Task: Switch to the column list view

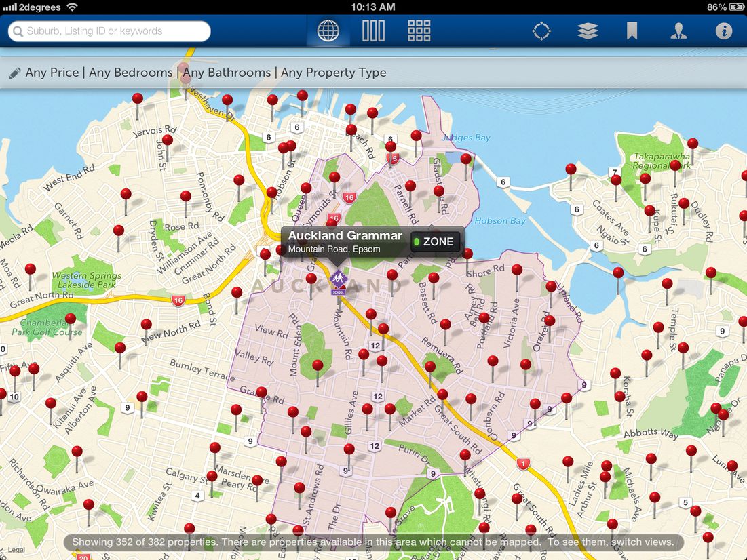Action: click(x=373, y=31)
